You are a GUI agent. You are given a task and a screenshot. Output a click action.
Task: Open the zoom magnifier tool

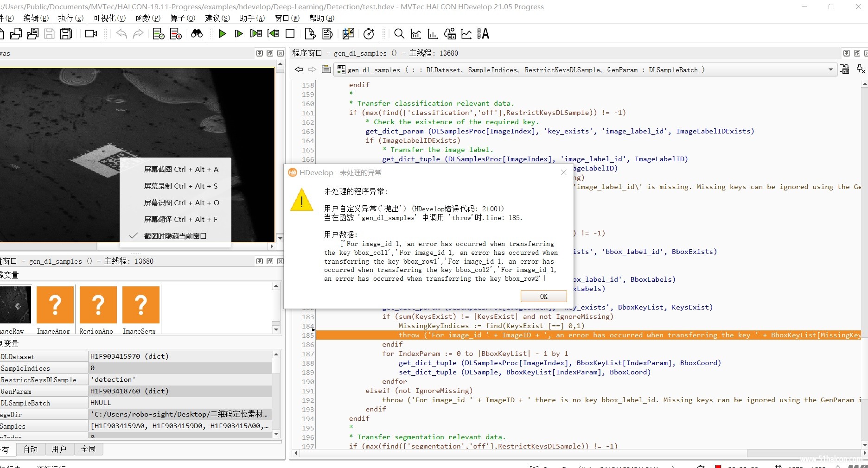(x=399, y=34)
